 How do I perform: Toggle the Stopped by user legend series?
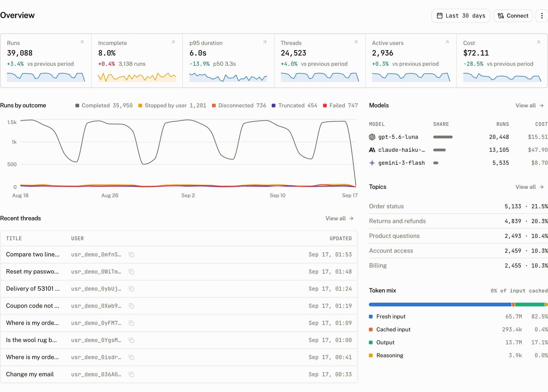click(x=172, y=106)
